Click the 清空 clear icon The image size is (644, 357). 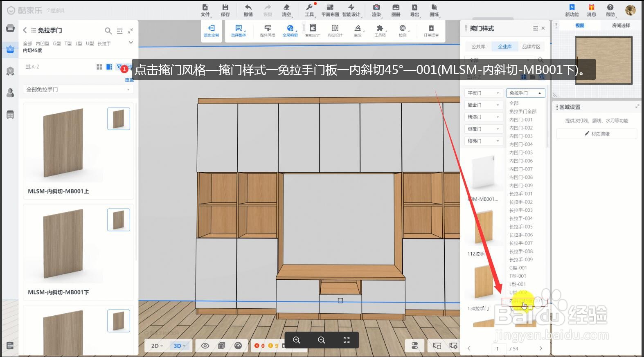pyautogui.click(x=286, y=10)
